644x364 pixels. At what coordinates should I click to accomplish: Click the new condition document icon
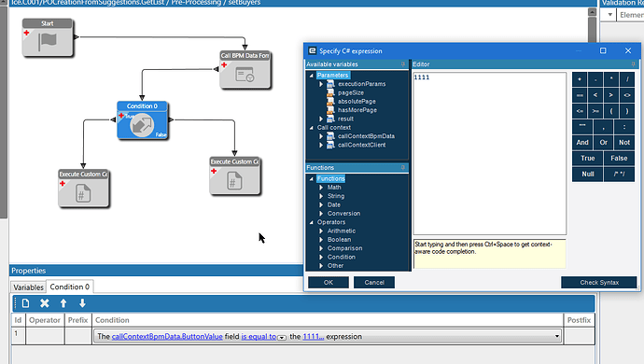click(x=25, y=303)
